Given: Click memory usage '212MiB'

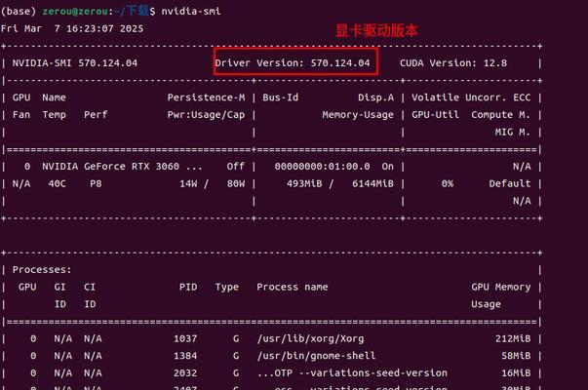Looking at the screenshot, I should tap(513, 338).
